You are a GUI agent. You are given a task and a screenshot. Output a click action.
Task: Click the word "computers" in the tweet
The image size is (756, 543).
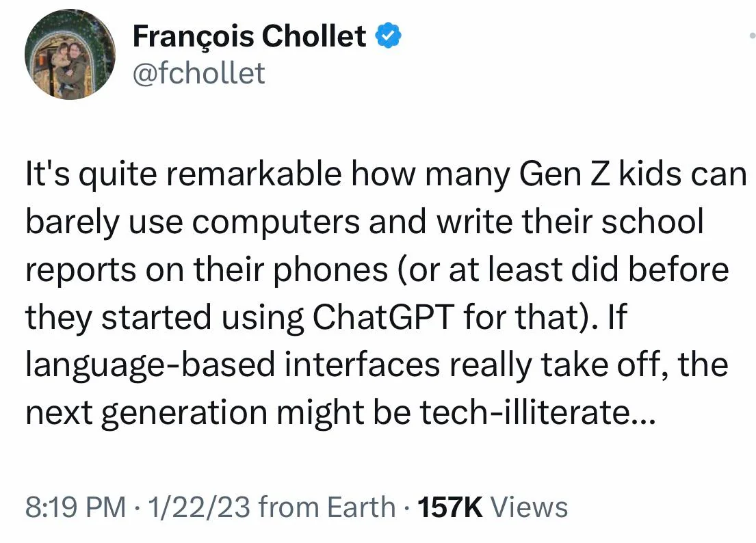coord(276,223)
